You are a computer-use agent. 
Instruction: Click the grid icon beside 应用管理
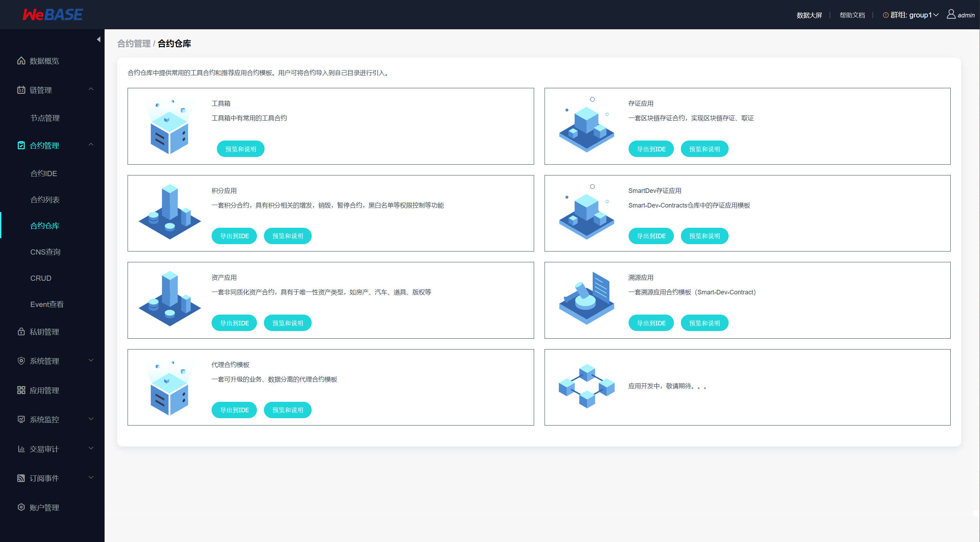(x=21, y=390)
